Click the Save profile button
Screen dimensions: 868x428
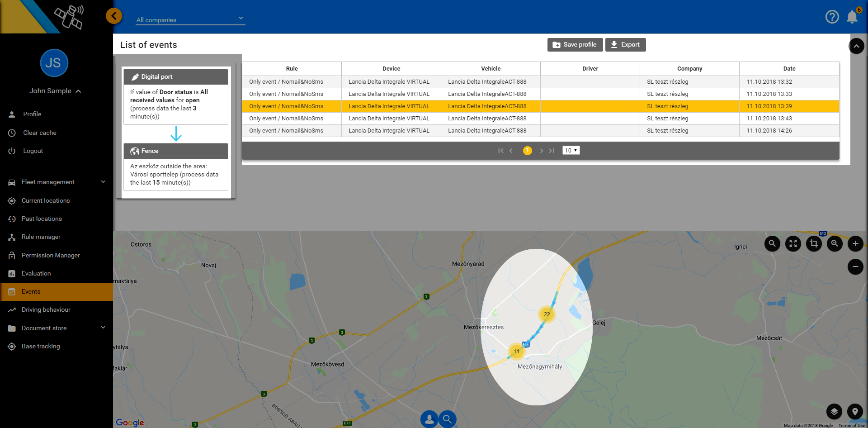tap(575, 45)
